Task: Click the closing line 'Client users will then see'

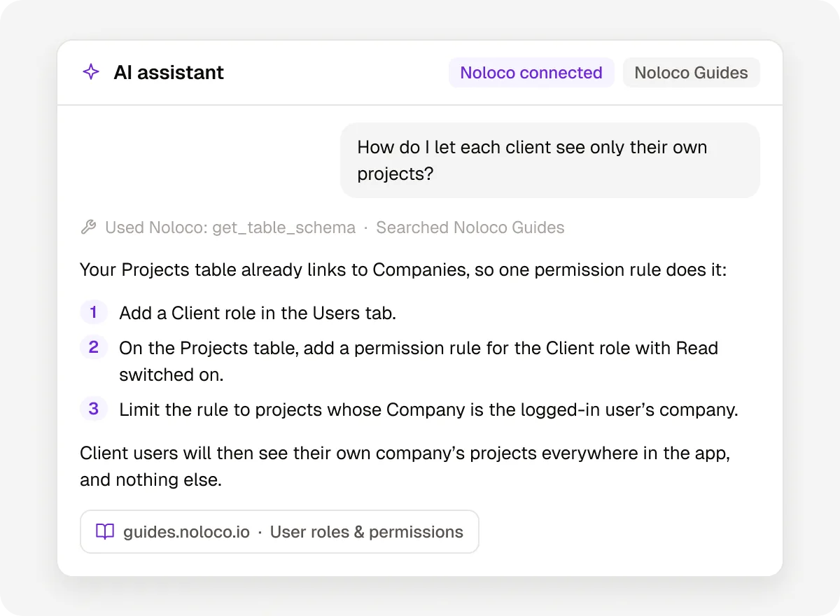Action: click(x=405, y=466)
